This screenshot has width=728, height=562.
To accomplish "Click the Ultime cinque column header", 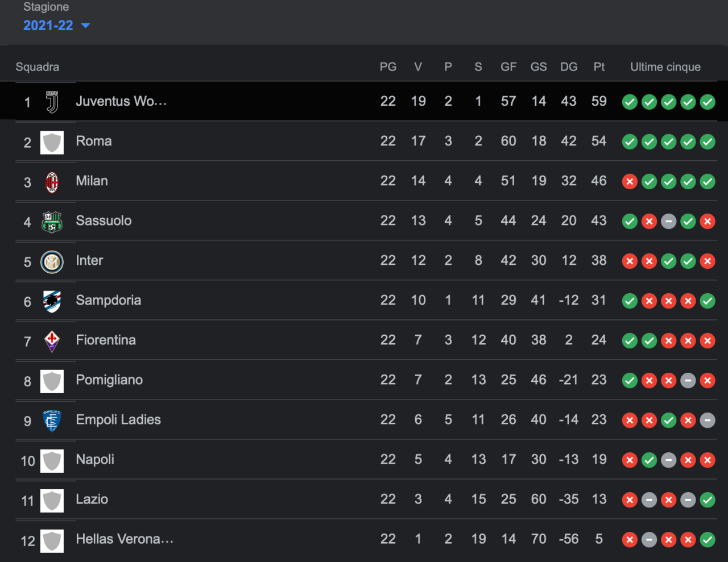I will click(665, 67).
